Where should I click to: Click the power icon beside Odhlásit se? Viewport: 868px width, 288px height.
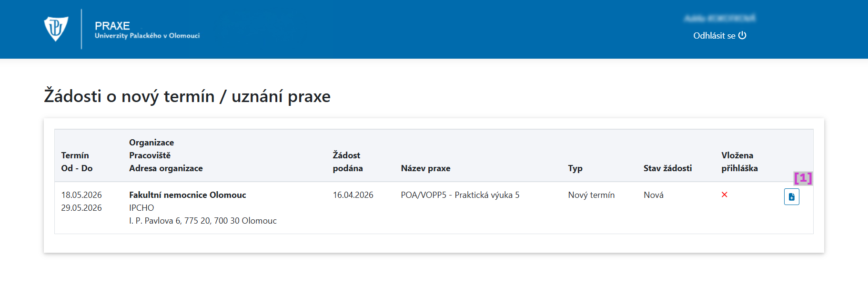(742, 35)
